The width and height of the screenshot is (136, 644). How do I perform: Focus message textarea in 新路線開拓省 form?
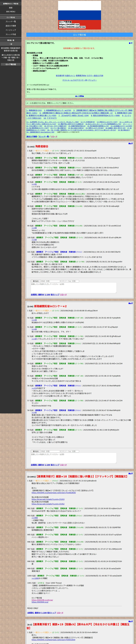click(73, 458)
